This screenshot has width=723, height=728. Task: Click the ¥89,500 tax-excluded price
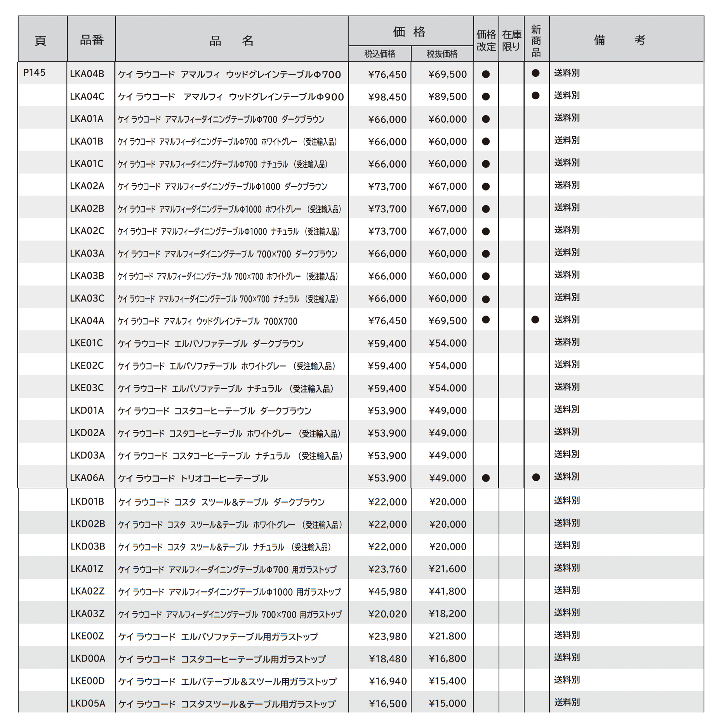pos(447,97)
